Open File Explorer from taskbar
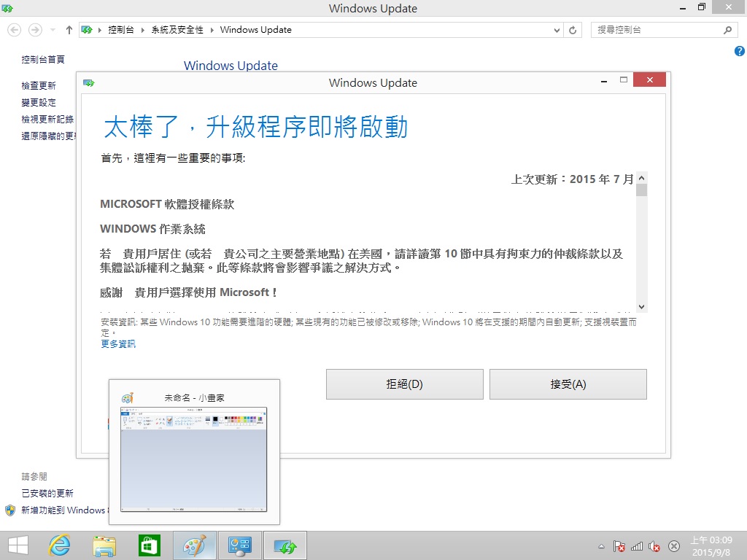Screen dimensions: 747x560 (104, 545)
